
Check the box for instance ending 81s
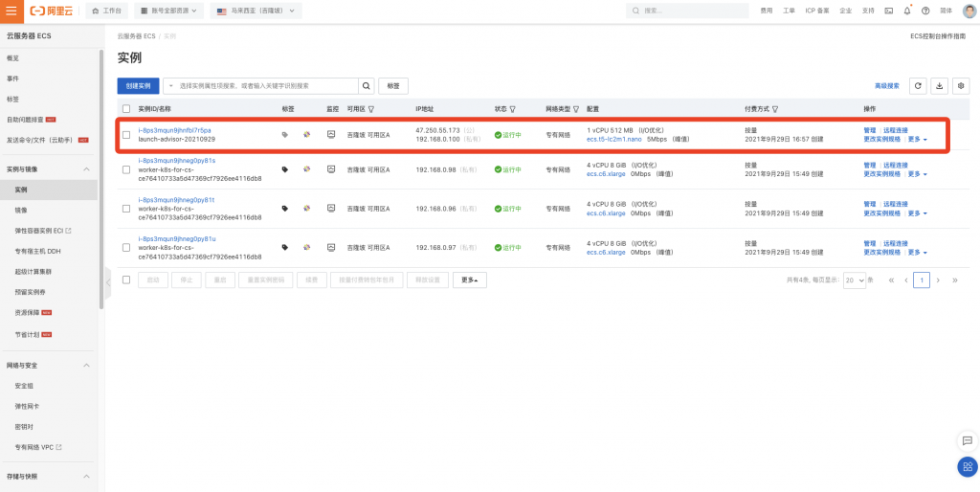[126, 169]
